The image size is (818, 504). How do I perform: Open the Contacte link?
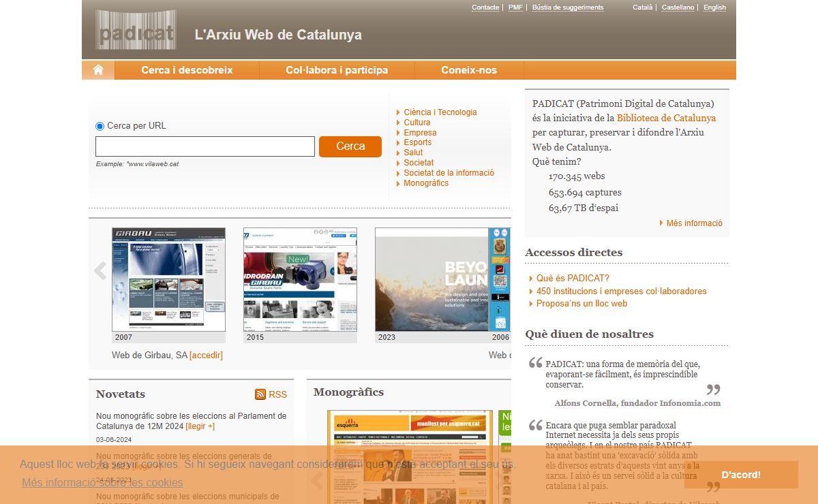tap(485, 7)
